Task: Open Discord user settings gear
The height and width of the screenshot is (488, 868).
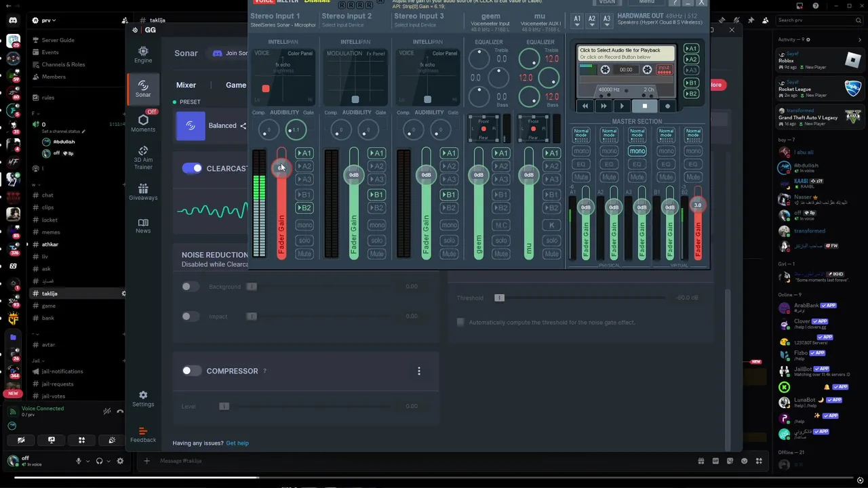Action: point(120,461)
